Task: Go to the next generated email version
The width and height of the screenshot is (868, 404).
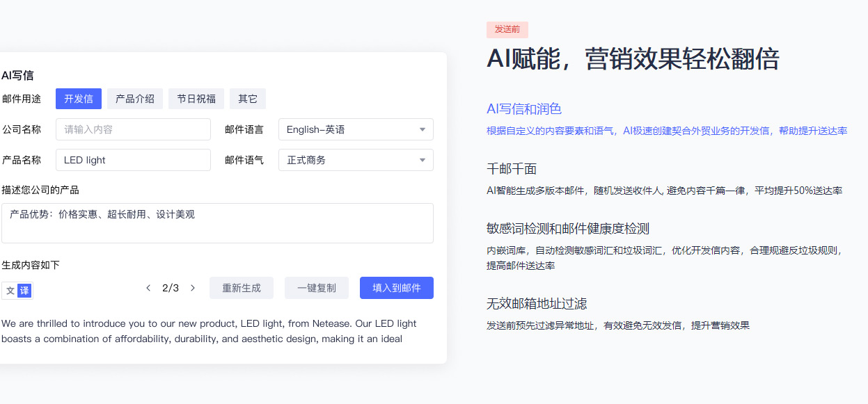Action: (x=193, y=288)
